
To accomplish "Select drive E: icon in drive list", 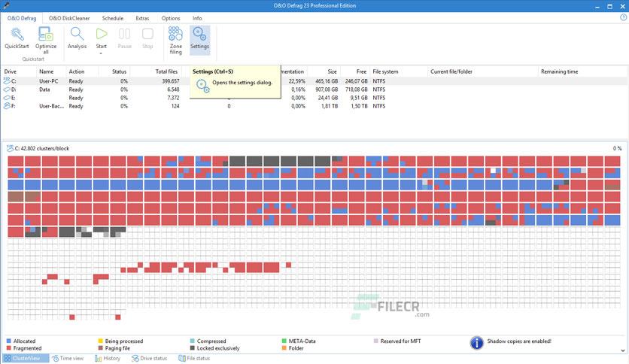I will click(x=7, y=98).
